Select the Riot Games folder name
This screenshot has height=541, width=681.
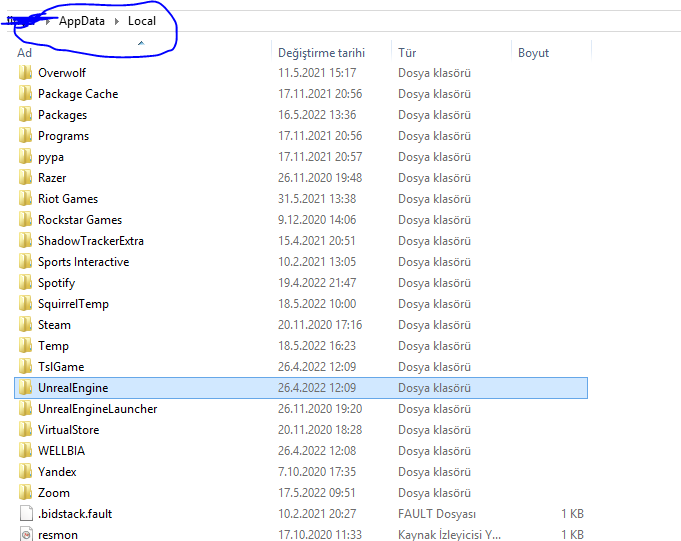click(68, 198)
